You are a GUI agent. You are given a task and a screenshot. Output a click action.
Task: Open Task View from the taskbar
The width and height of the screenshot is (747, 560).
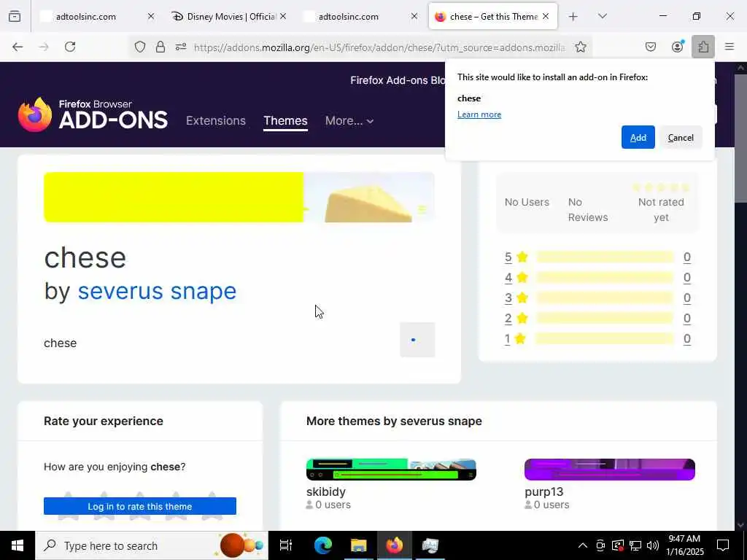(286, 545)
